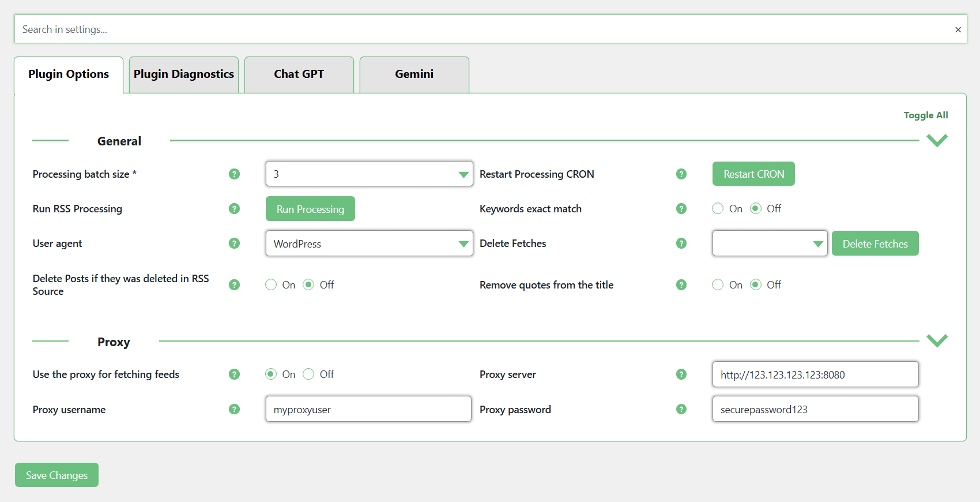Show help for Delete Fetches option
The width and height of the screenshot is (980, 502).
(x=681, y=243)
